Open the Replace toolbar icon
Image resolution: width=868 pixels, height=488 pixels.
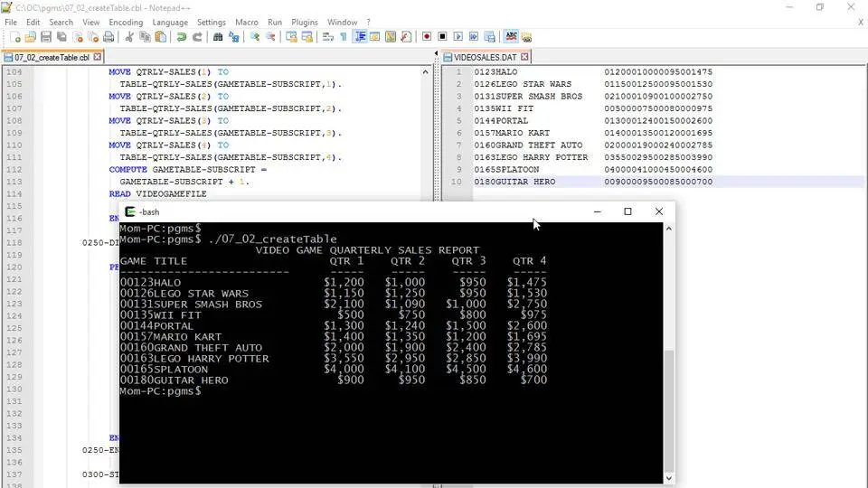233,37
